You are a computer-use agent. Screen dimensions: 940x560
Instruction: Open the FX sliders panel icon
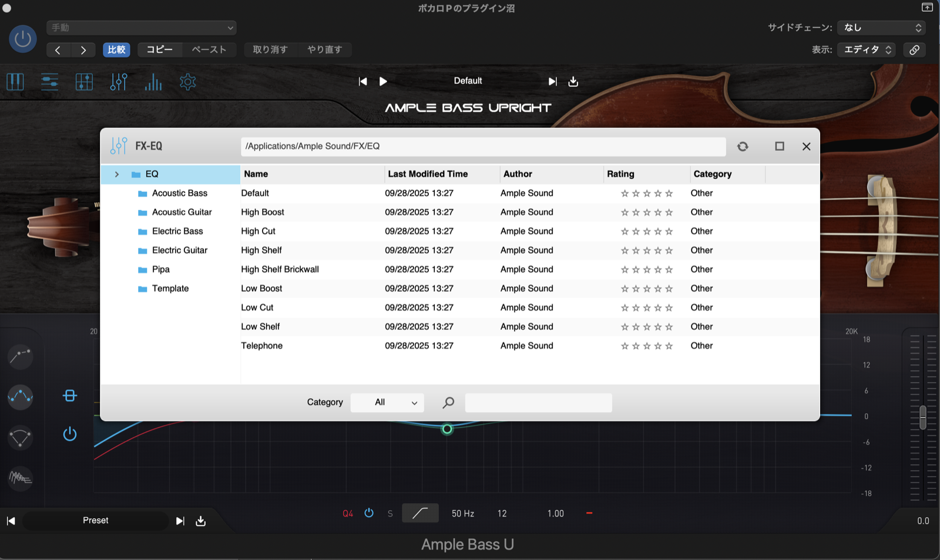tap(119, 82)
